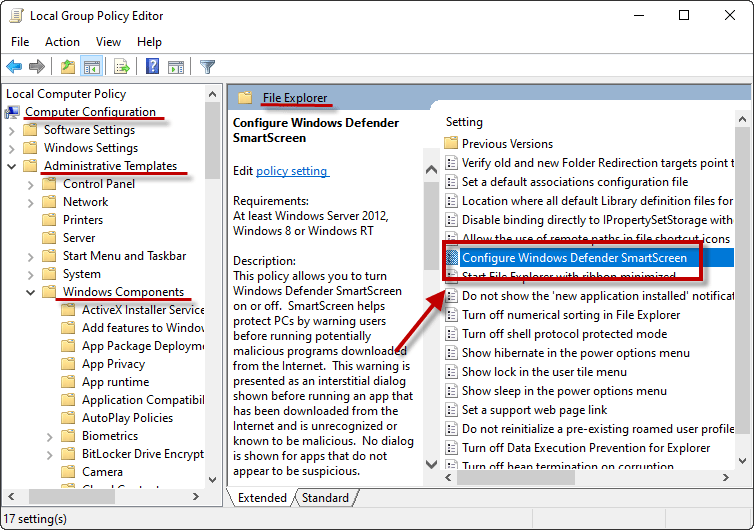Click the Export List toolbar icon

122,66
